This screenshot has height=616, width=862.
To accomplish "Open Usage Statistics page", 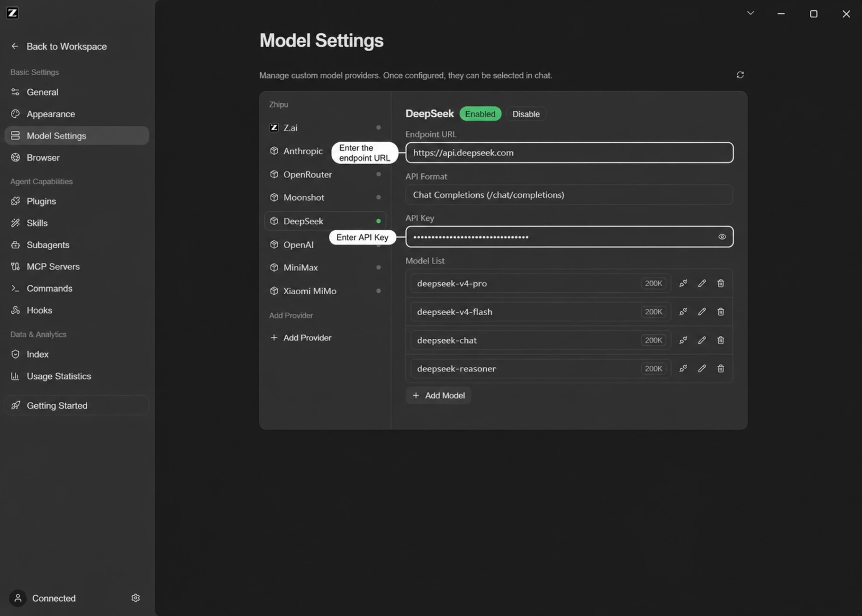I will click(x=77, y=376).
